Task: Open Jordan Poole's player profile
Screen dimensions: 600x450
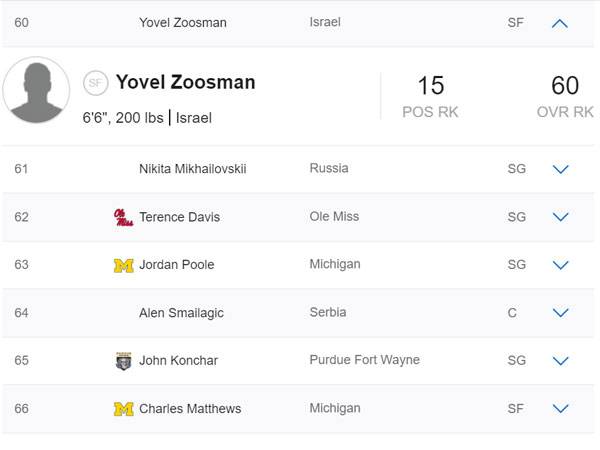Action: click(x=176, y=265)
